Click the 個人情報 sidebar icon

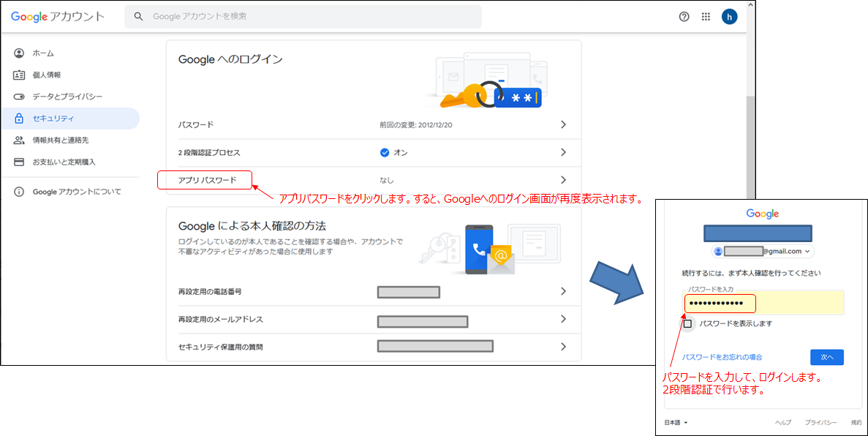point(19,75)
